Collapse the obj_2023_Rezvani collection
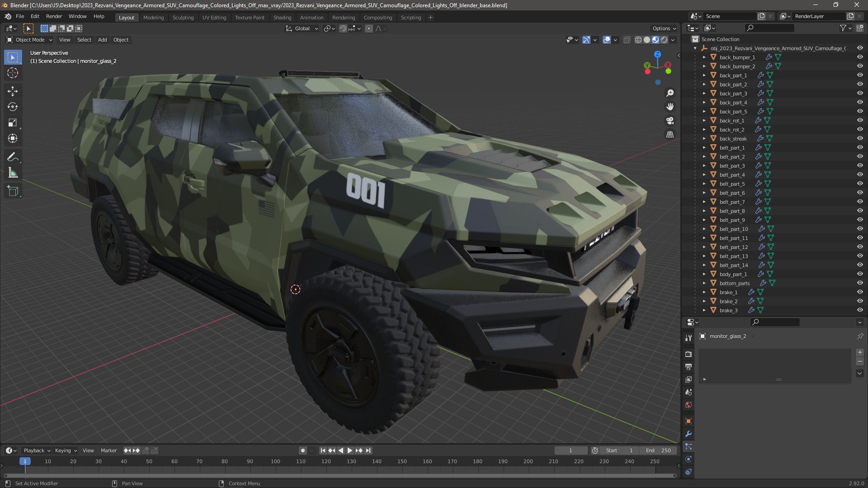Image resolution: width=868 pixels, height=488 pixels. 695,48
